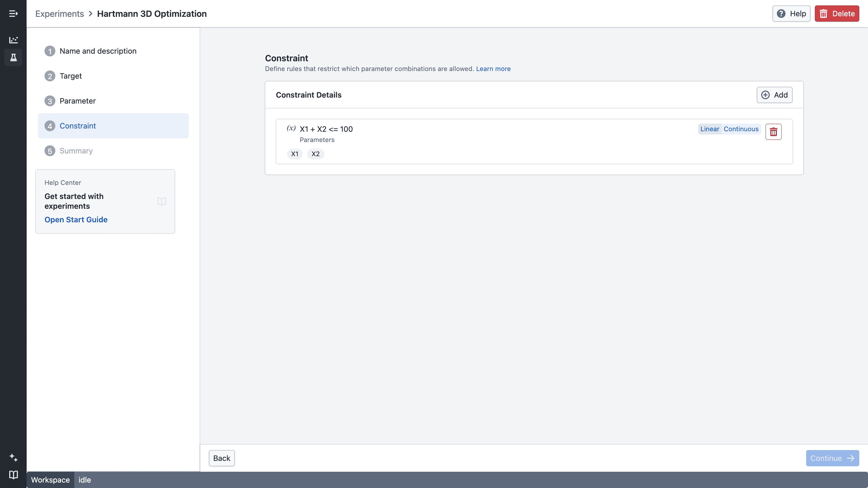Open the scatter chart dashboard icon

[13, 40]
